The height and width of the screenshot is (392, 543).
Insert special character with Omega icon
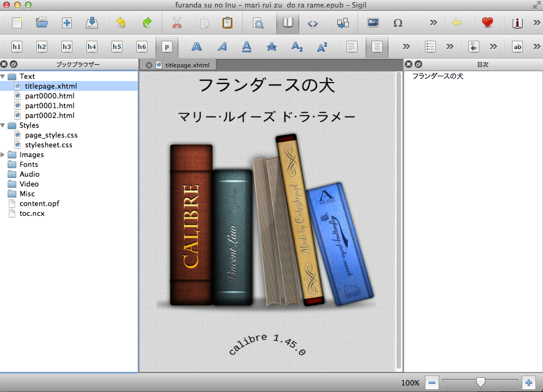398,23
